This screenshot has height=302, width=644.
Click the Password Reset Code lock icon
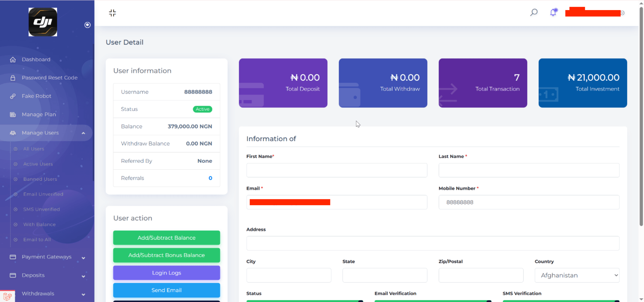(13, 78)
